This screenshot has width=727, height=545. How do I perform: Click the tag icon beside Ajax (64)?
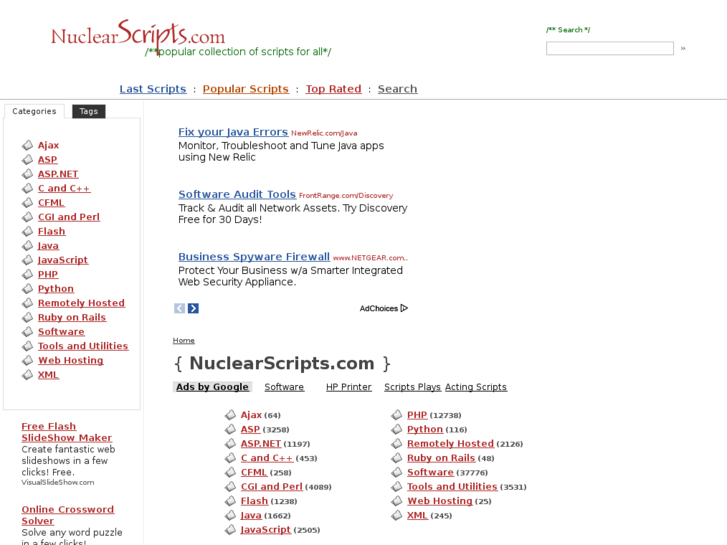[x=230, y=415]
